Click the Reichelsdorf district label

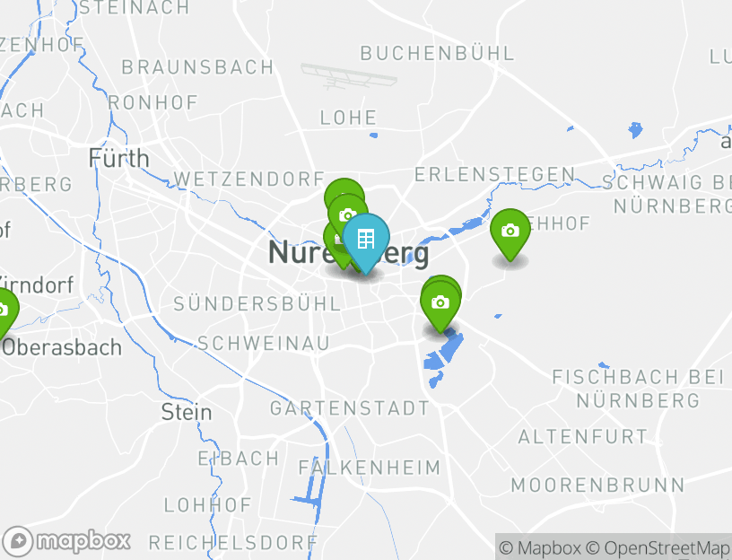(x=233, y=543)
